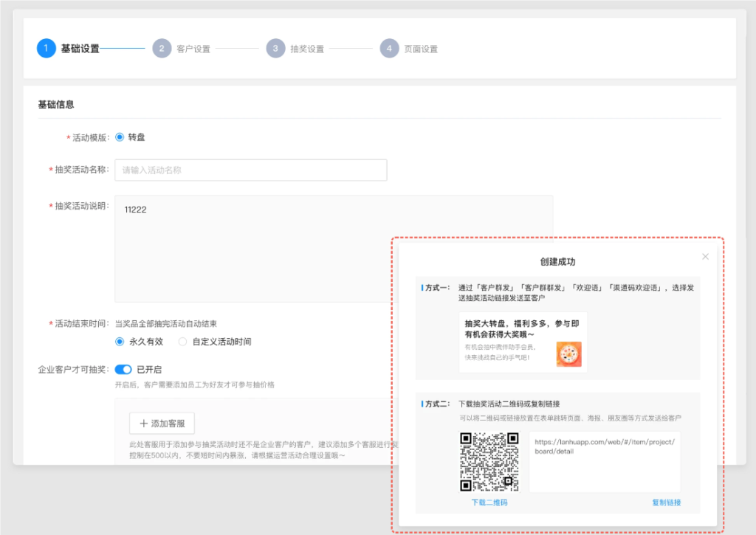This screenshot has height=535, width=756.
Task: Select the 转盘 template radio button
Action: [120, 137]
